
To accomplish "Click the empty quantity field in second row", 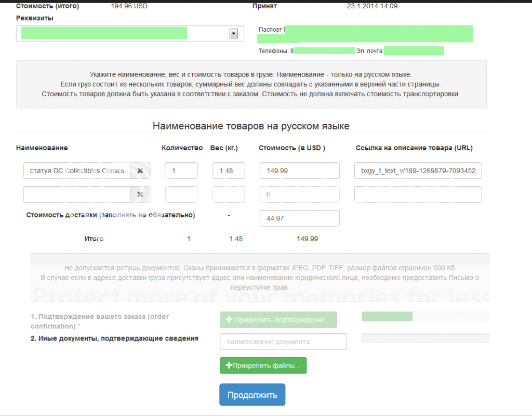I will (x=181, y=194).
